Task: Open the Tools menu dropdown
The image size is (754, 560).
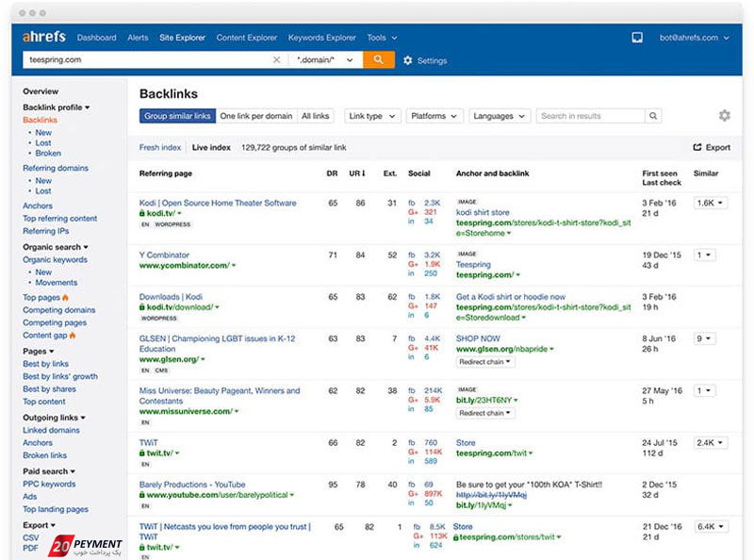Action: (382, 38)
